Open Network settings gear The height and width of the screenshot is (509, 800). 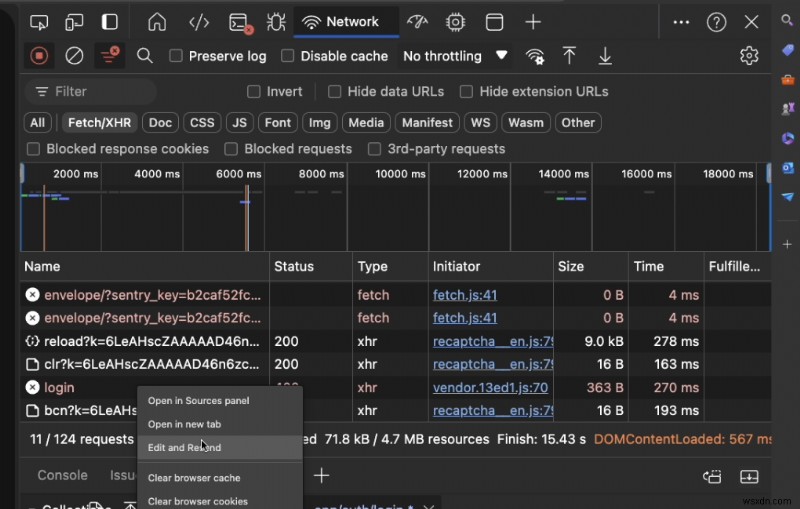pyautogui.click(x=748, y=56)
